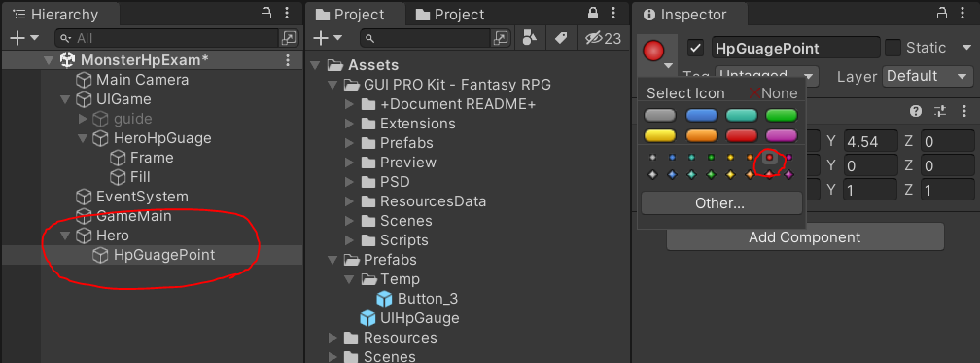Screen dimensions: 980x363
Task: Select the small purple dot icon
Action: (x=788, y=158)
